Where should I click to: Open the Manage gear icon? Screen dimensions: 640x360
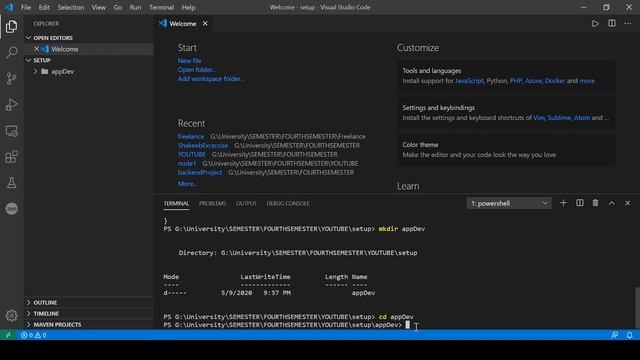pyautogui.click(x=11, y=316)
